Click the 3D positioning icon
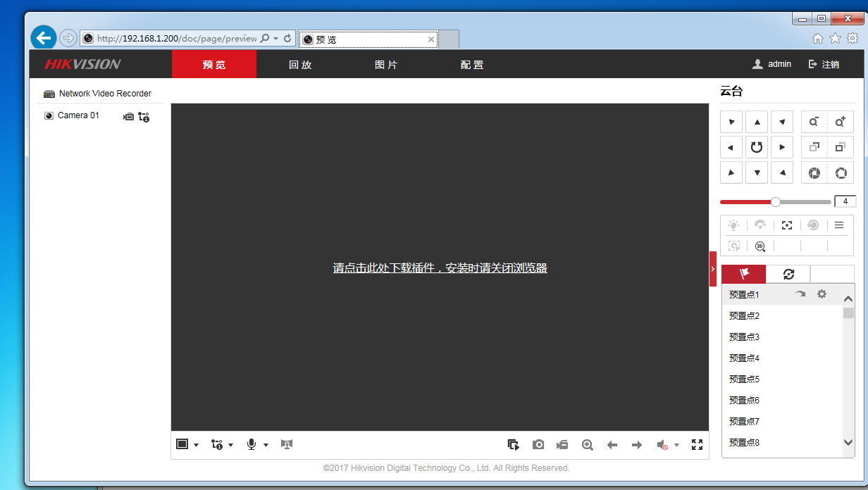868x490 pixels. (x=760, y=246)
